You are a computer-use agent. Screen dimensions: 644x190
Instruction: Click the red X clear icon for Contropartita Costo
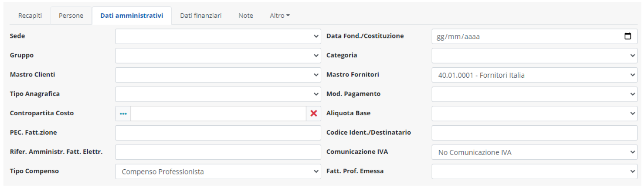point(313,114)
